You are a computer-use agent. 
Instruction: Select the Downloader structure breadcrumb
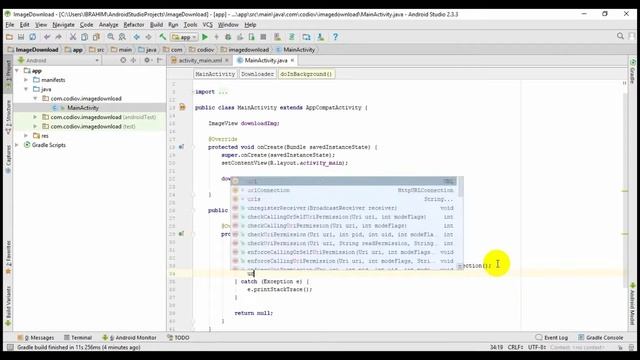(x=257, y=74)
